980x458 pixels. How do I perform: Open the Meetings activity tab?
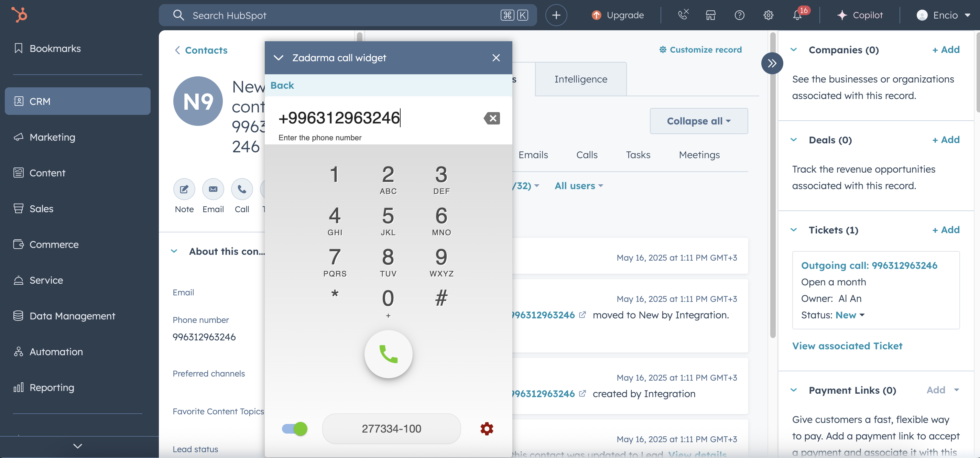pyautogui.click(x=699, y=154)
